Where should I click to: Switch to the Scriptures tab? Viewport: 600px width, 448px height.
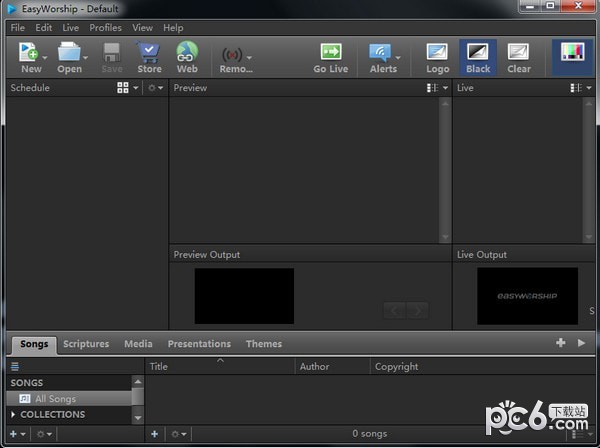click(86, 344)
